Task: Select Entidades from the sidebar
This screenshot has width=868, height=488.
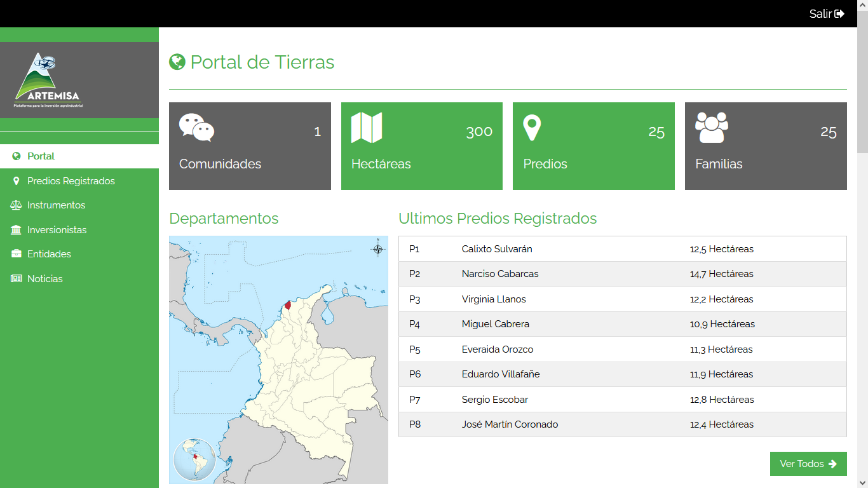Action: pyautogui.click(x=79, y=254)
